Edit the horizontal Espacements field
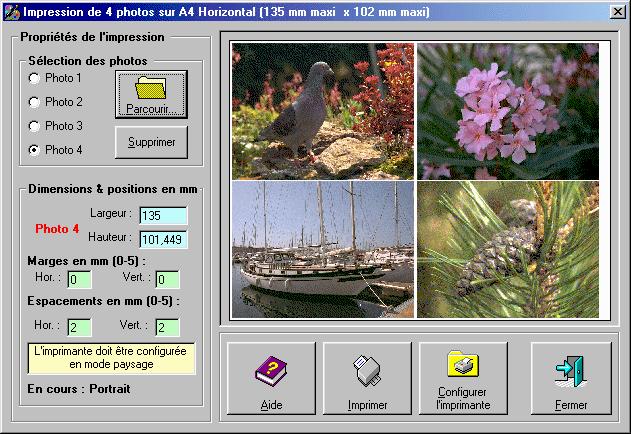 tap(79, 327)
